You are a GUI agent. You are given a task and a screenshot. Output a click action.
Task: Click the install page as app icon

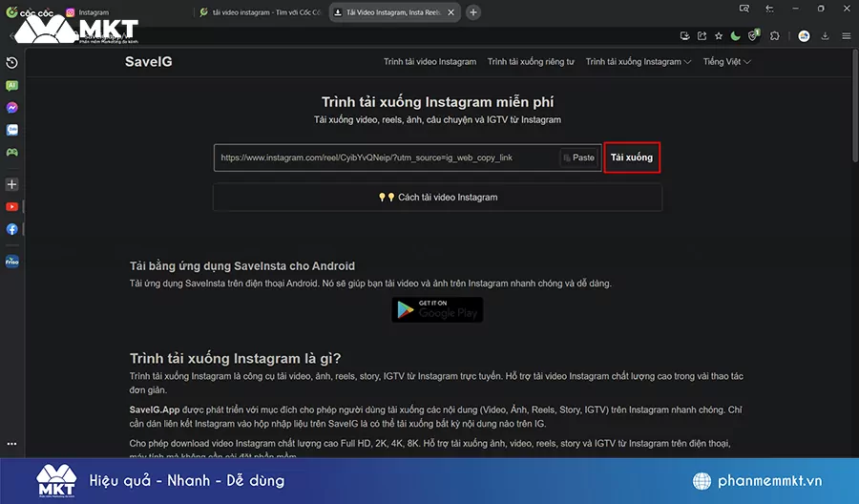pyautogui.click(x=684, y=36)
